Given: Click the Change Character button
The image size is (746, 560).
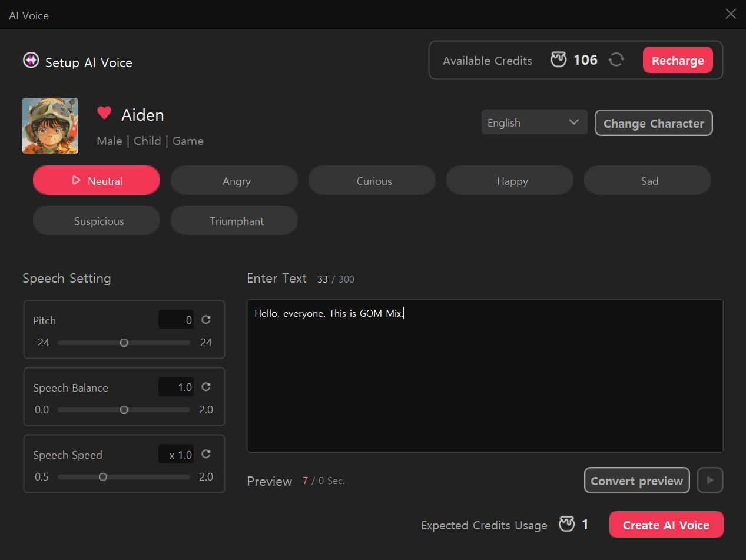Looking at the screenshot, I should [x=654, y=123].
